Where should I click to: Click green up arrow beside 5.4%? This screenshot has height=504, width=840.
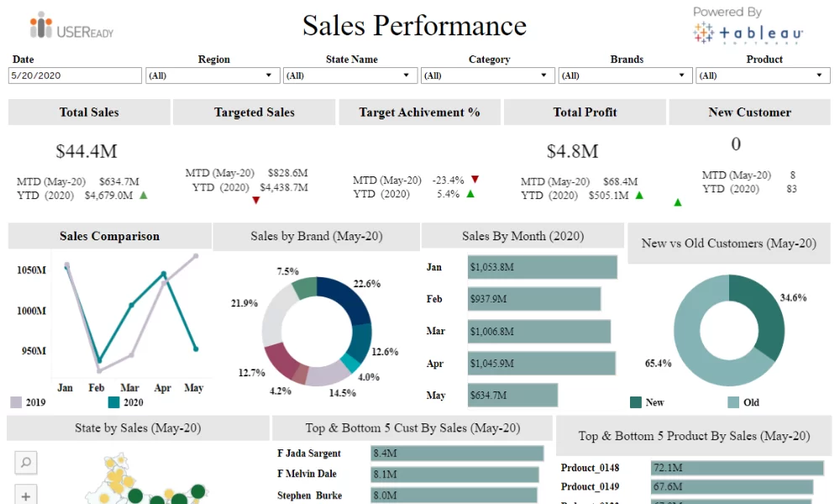(x=470, y=194)
